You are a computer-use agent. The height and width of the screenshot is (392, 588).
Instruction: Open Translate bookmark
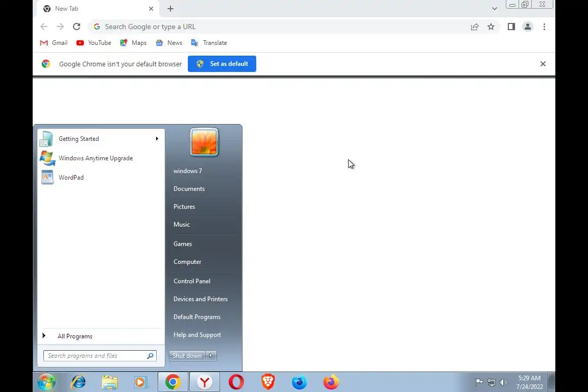point(209,43)
